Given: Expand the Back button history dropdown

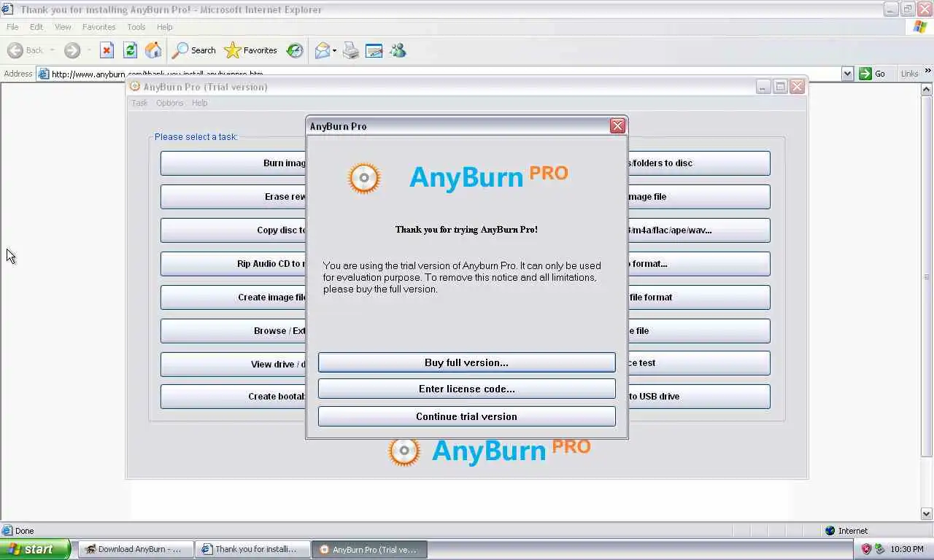Looking at the screenshot, I should point(52,50).
